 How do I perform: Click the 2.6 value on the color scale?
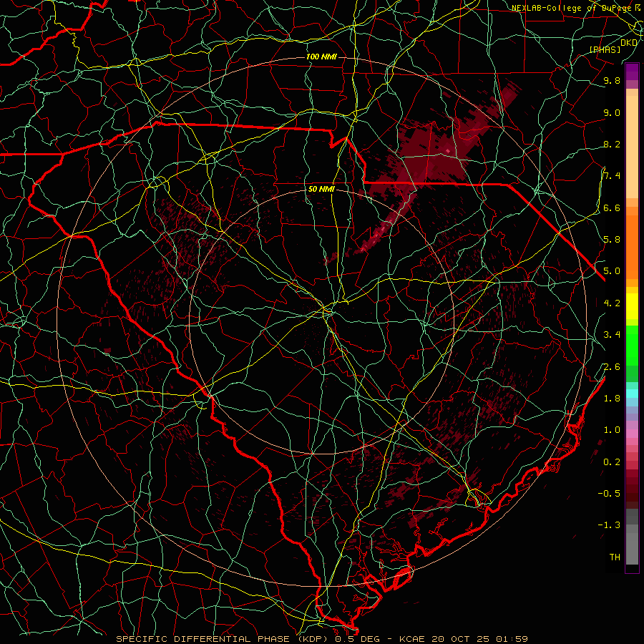612,366
